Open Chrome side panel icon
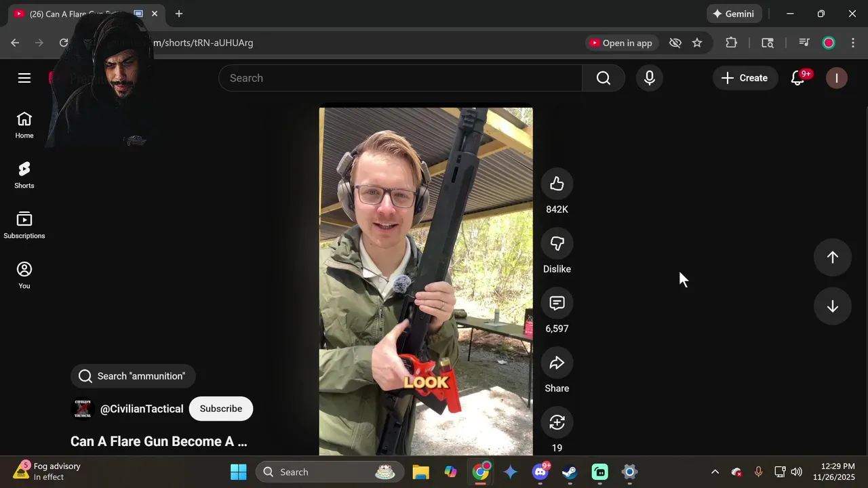This screenshot has height=488, width=868. (768, 43)
